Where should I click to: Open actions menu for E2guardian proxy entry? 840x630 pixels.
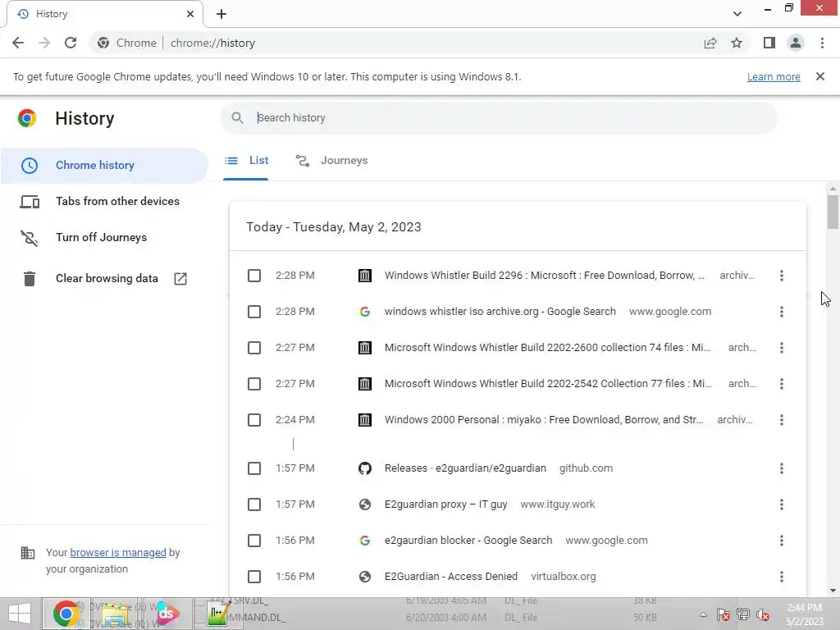pyautogui.click(x=782, y=504)
